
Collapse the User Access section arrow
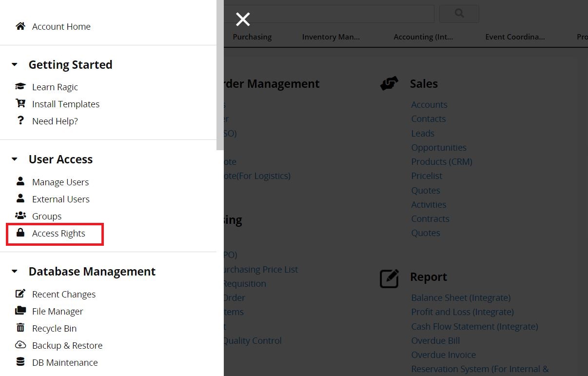(15, 159)
